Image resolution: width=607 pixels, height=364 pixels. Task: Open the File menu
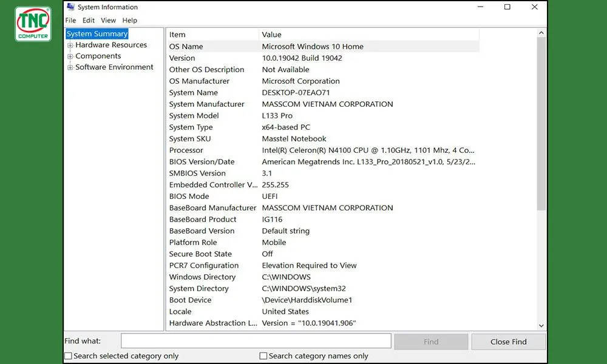coord(70,20)
